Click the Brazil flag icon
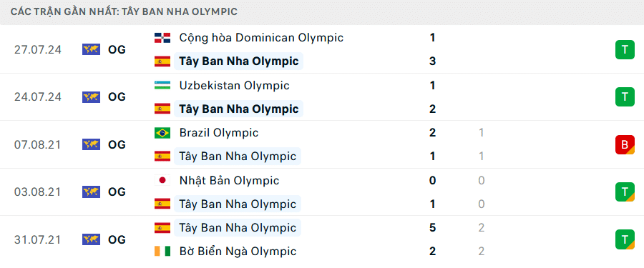Viewport: 644px width, 268px height. [x=162, y=133]
